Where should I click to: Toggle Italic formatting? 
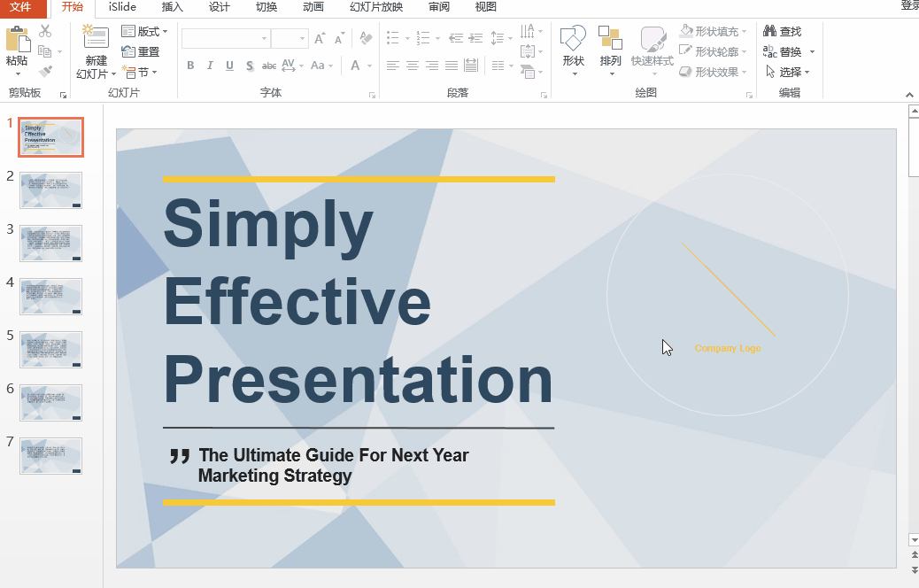(210, 66)
